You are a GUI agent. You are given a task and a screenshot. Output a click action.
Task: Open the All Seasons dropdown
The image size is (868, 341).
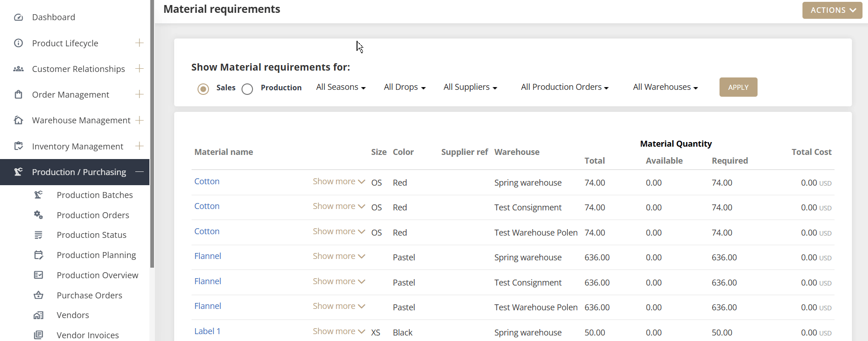coord(341,87)
